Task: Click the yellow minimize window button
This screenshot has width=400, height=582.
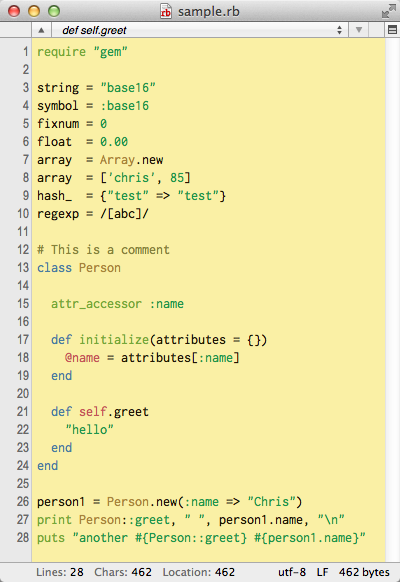Action: [x=34, y=11]
